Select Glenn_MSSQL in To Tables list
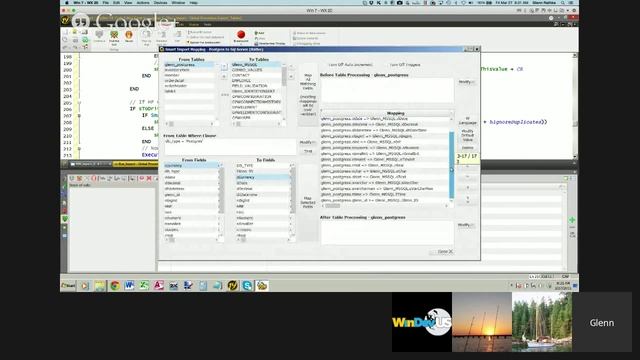This screenshot has width=640, height=360. coord(256,64)
